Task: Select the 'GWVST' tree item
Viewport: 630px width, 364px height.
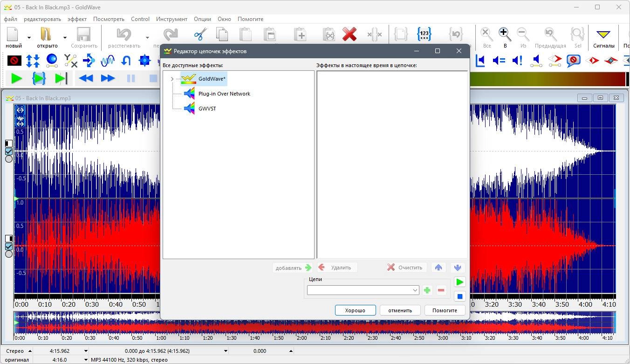Action: click(x=207, y=109)
